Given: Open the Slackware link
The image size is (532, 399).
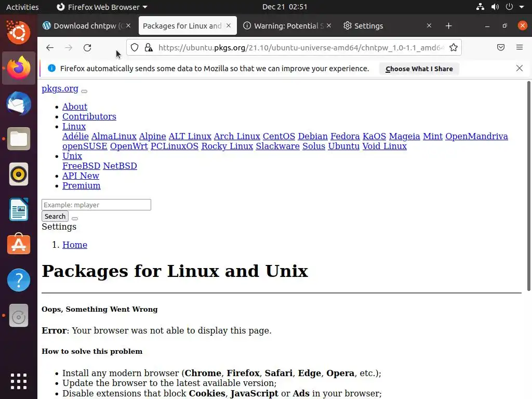Looking at the screenshot, I should pyautogui.click(x=277, y=146).
